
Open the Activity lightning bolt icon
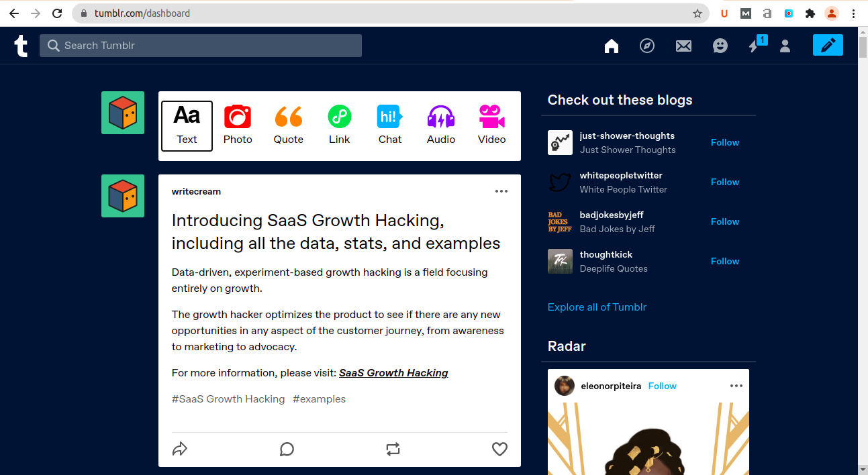(x=755, y=46)
